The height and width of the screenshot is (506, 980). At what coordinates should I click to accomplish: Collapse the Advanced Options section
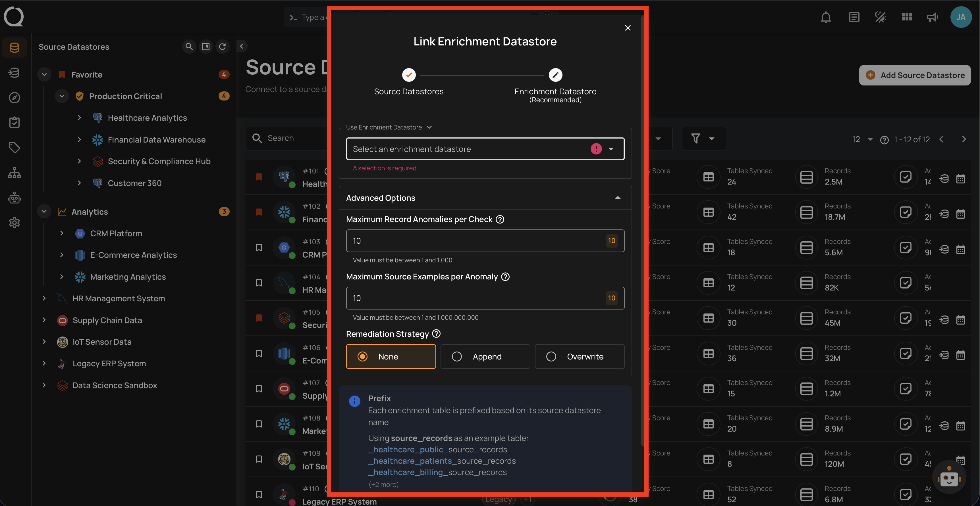pos(617,198)
